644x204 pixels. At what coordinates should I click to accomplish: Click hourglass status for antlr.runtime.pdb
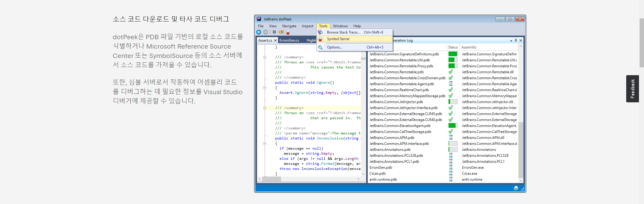coord(451,180)
